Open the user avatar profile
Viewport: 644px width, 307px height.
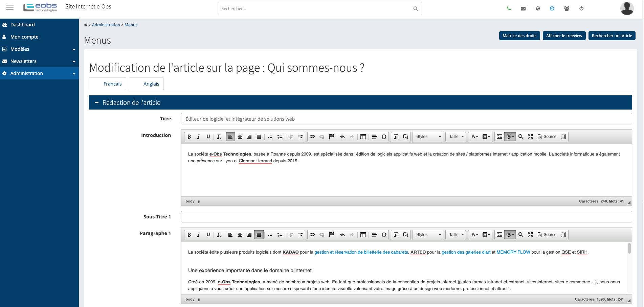(x=627, y=8)
